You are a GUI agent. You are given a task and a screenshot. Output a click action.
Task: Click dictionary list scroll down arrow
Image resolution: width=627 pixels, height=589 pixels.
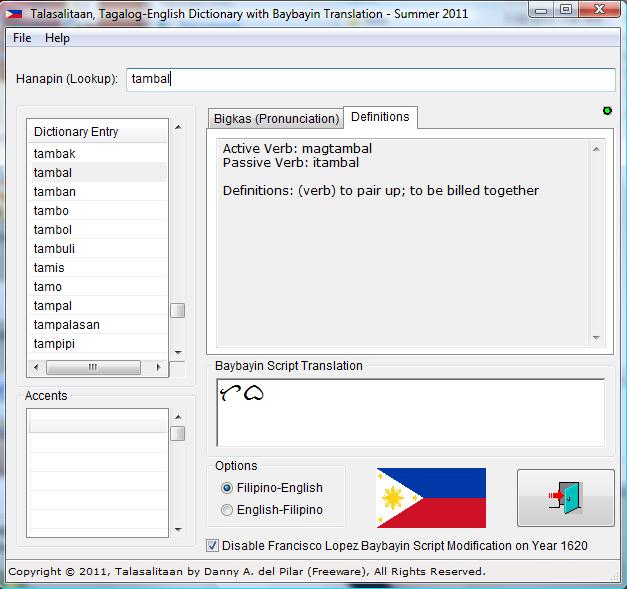click(x=178, y=353)
